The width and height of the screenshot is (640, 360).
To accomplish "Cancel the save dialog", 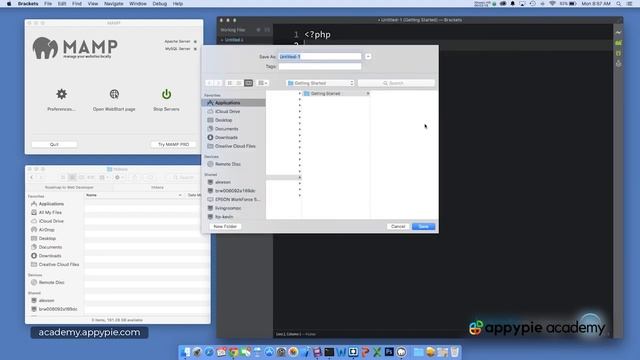I will pyautogui.click(x=398, y=227).
